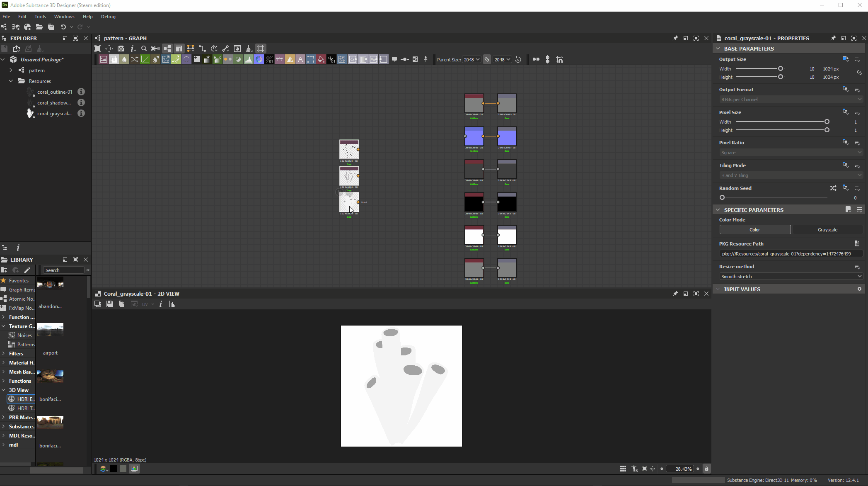Screen dimensions: 868x486
Task: Open the airport HDRI thumbnail in Library
Action: tap(50, 330)
